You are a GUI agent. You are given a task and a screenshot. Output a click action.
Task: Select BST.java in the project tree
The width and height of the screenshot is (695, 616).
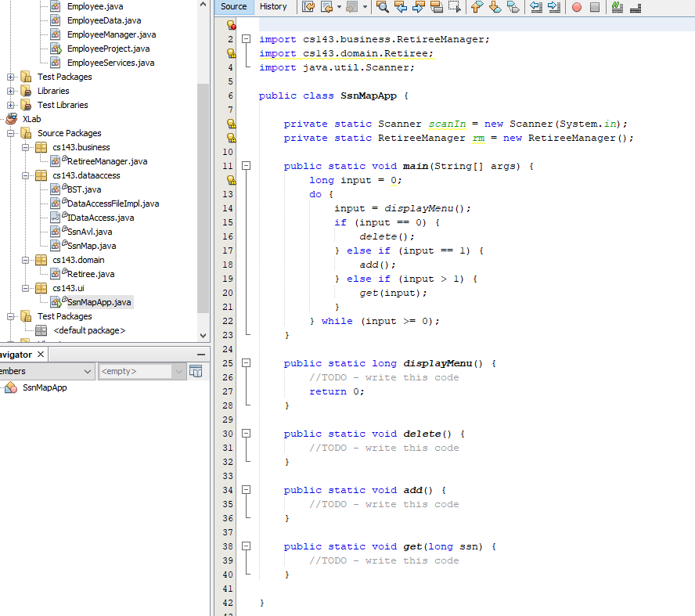click(x=85, y=189)
